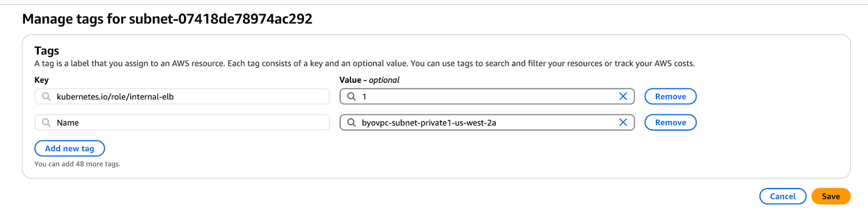
Task: Click the Key column label
Action: (x=41, y=80)
